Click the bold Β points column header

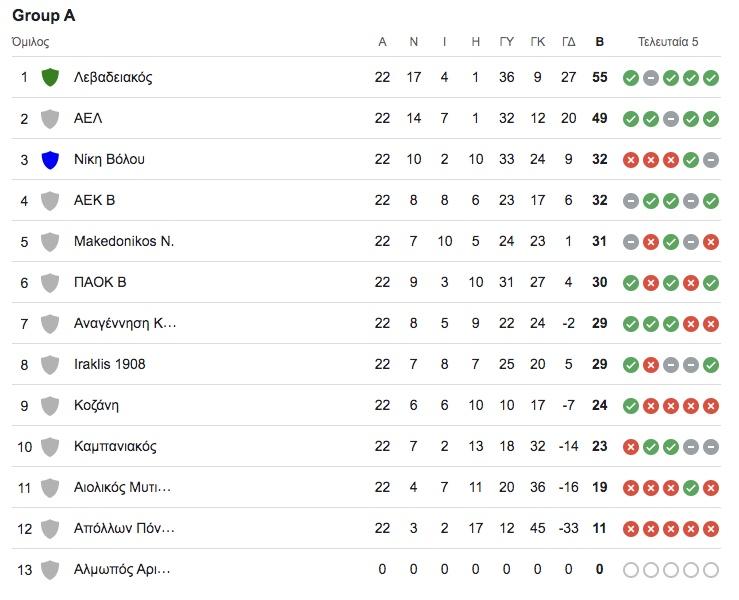pos(599,42)
